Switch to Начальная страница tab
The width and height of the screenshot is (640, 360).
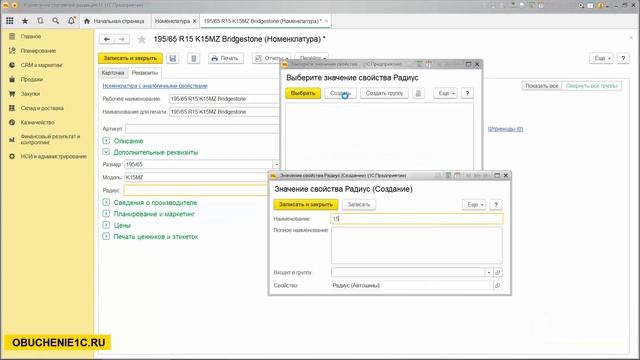pos(114,21)
